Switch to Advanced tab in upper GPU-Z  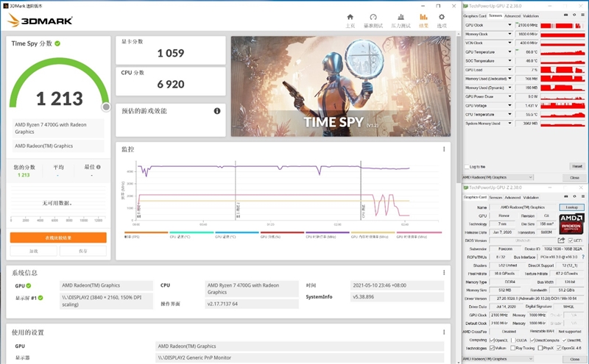coord(512,15)
